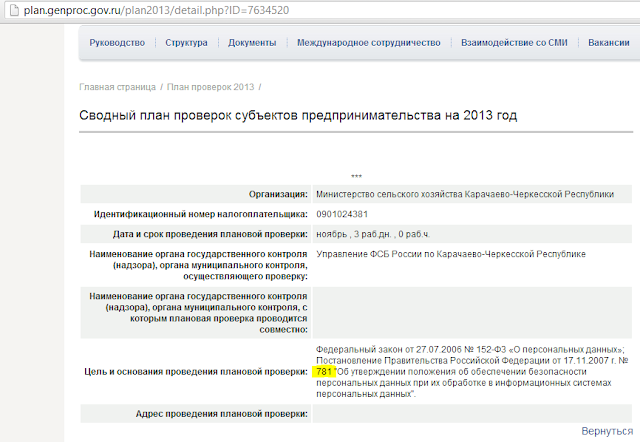Click Дата и срок проведения плановой проверки label
Image resolution: width=640 pixels, height=442 pixels.
210,234
